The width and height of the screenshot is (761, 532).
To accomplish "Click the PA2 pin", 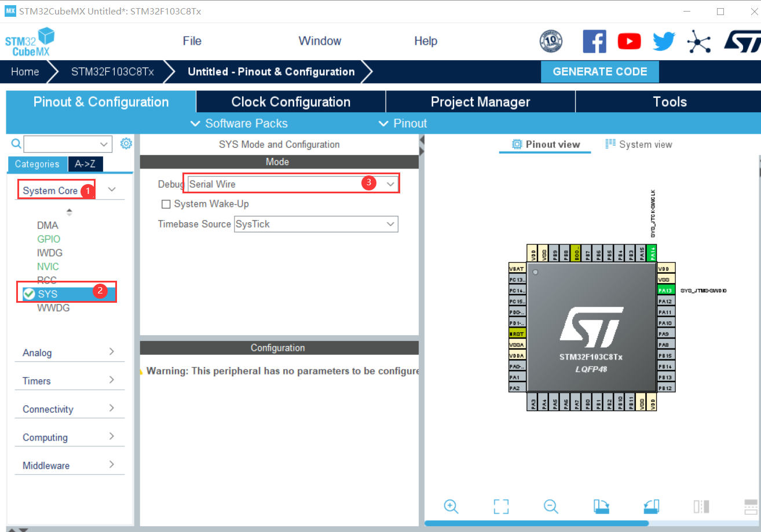I will (x=517, y=388).
